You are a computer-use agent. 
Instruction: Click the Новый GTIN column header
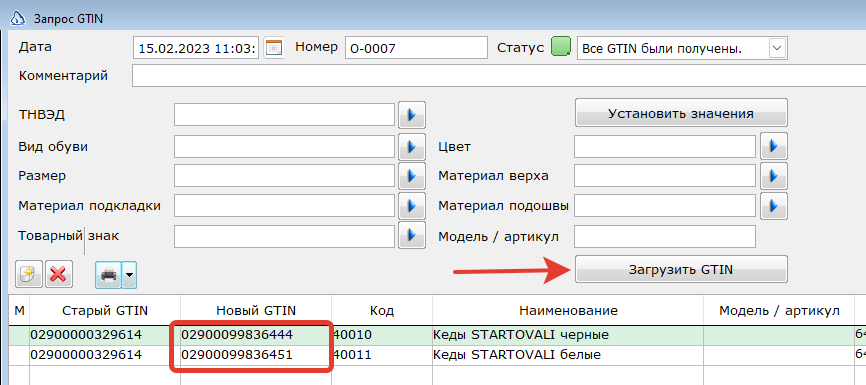[x=256, y=310]
